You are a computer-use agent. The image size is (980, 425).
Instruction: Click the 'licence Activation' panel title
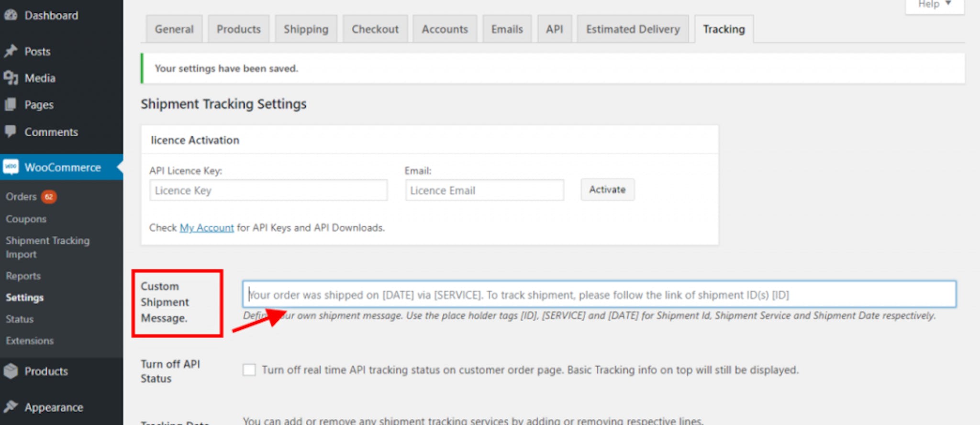195,140
